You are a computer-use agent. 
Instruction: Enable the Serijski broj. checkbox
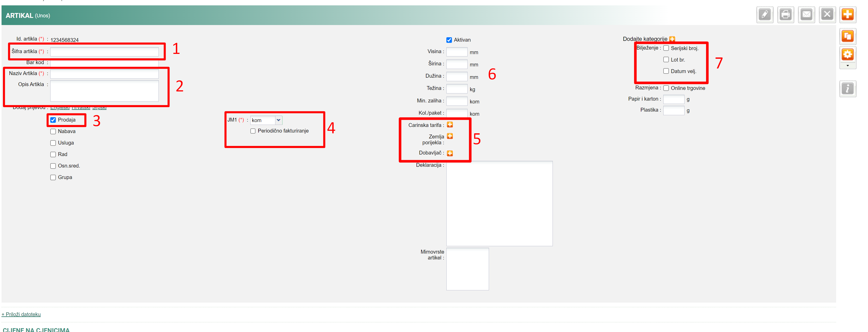point(666,48)
